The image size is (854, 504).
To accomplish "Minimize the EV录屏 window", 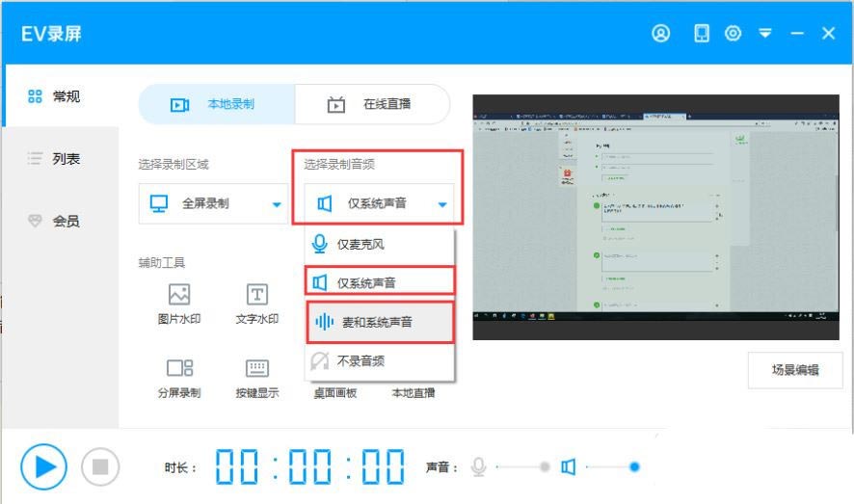I will click(x=797, y=34).
